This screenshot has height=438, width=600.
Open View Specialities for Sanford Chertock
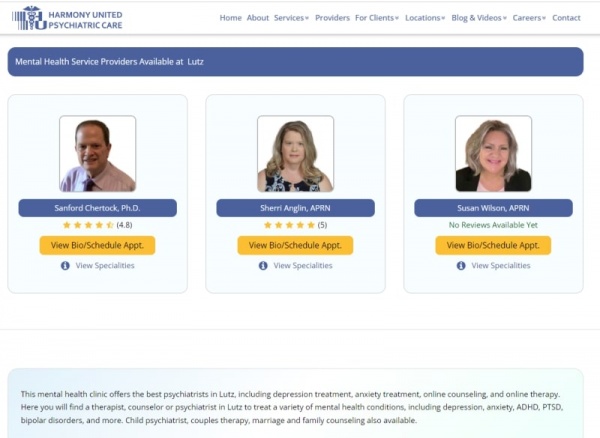(x=105, y=265)
